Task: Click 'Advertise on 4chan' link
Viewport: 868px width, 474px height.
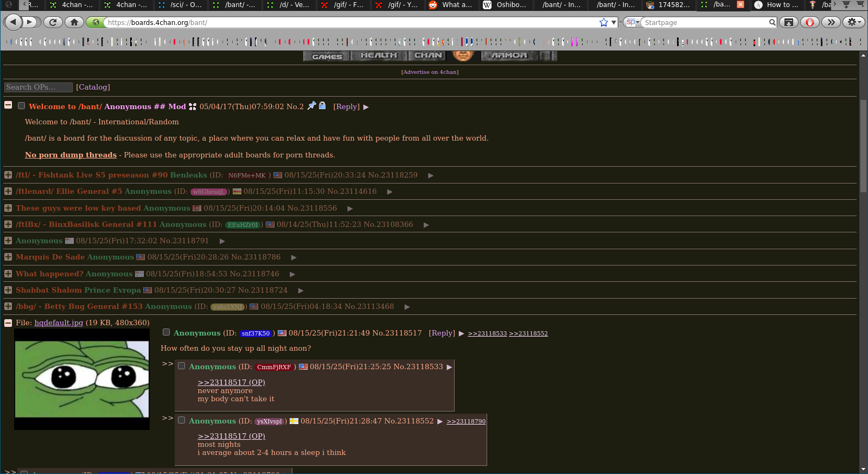Action: point(430,72)
